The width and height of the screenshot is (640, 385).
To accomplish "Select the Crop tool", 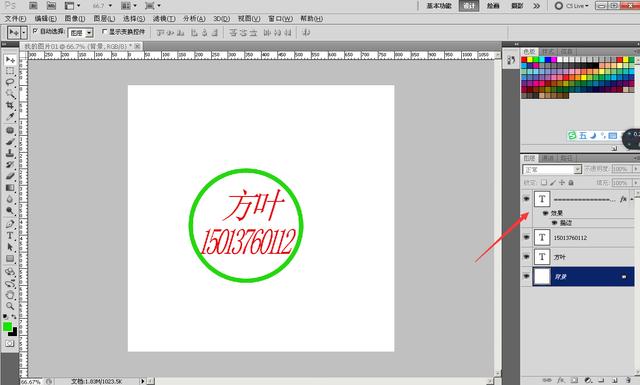I will pyautogui.click(x=10, y=105).
